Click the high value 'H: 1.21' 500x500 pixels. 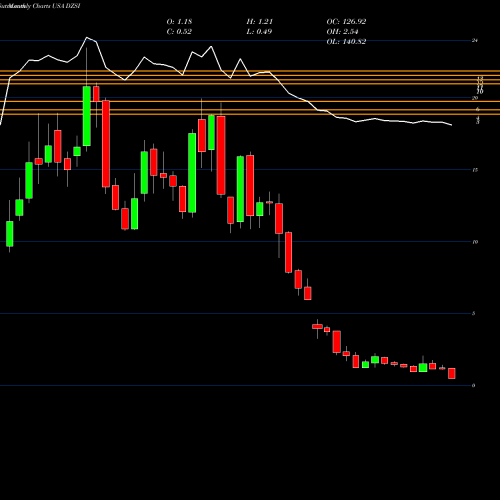coord(259,22)
